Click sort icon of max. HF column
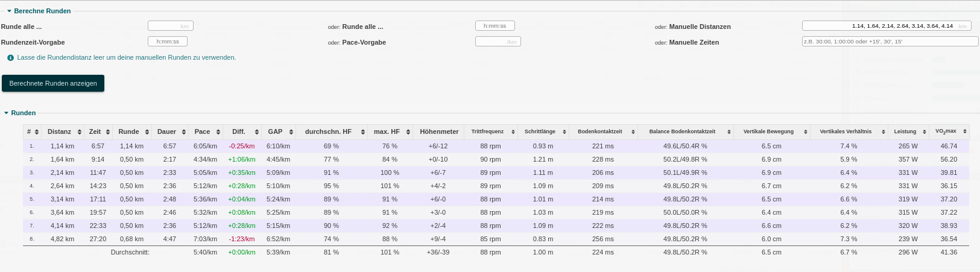980x272 pixels. (408, 132)
